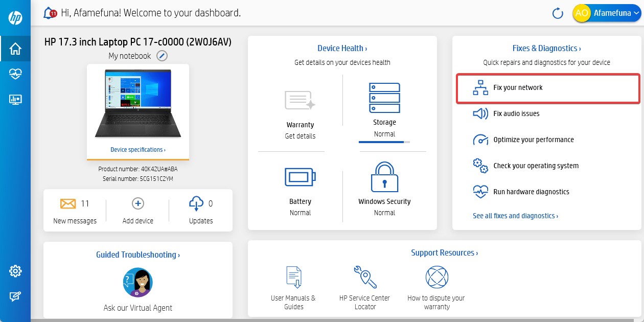Open the device health heart icon in sidebar
This screenshot has width=644, height=322.
coord(15,74)
